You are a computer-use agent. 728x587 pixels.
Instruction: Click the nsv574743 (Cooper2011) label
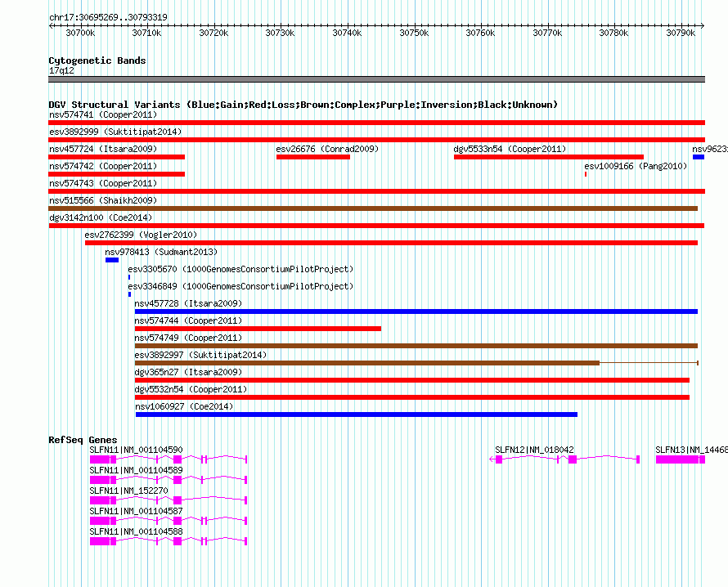click(103, 183)
